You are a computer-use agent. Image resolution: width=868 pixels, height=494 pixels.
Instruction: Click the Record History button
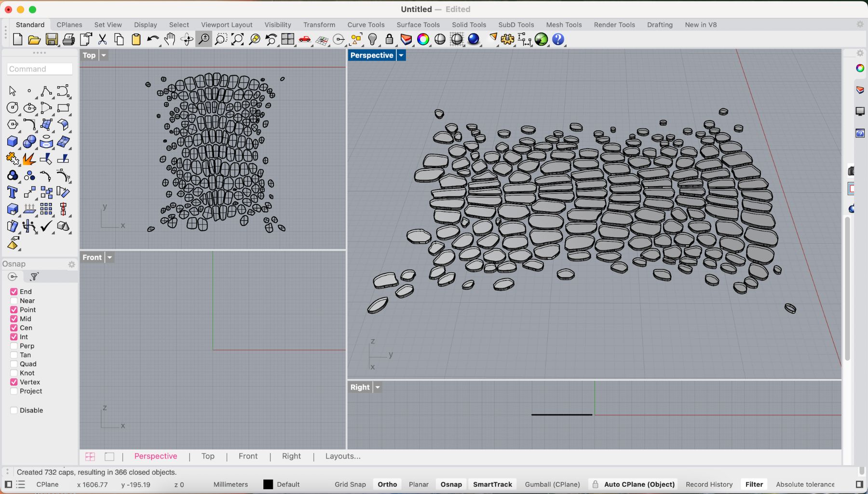click(x=709, y=484)
